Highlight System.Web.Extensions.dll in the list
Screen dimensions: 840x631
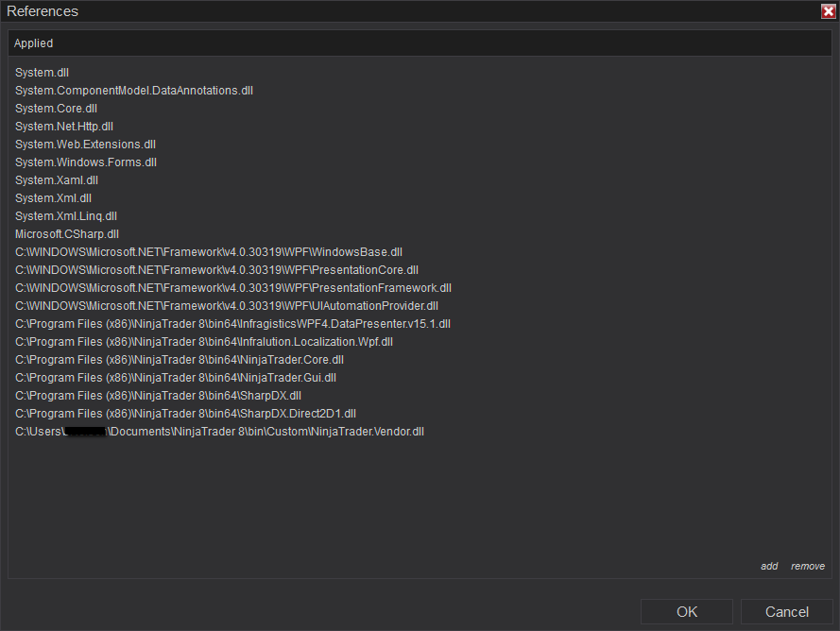click(86, 145)
